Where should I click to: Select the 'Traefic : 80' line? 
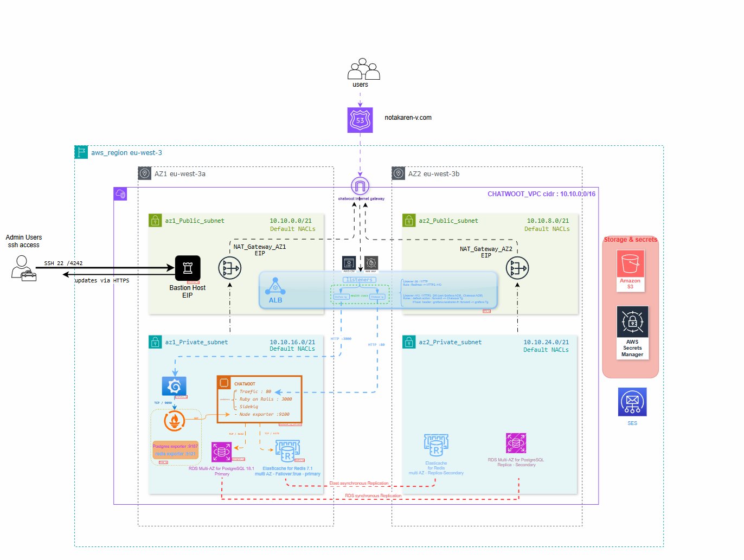pos(255,391)
